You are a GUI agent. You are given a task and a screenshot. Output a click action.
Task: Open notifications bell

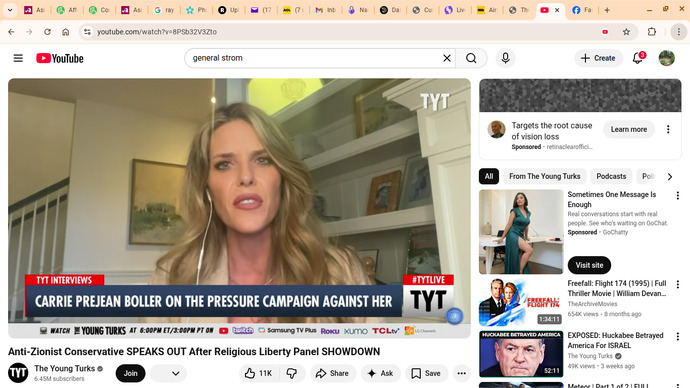tap(638, 58)
